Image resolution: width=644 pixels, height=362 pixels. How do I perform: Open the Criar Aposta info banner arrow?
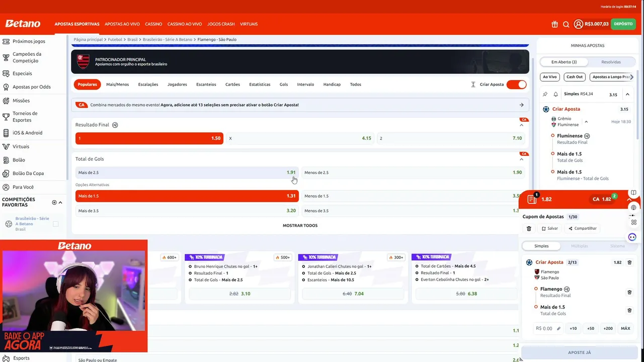pyautogui.click(x=521, y=105)
